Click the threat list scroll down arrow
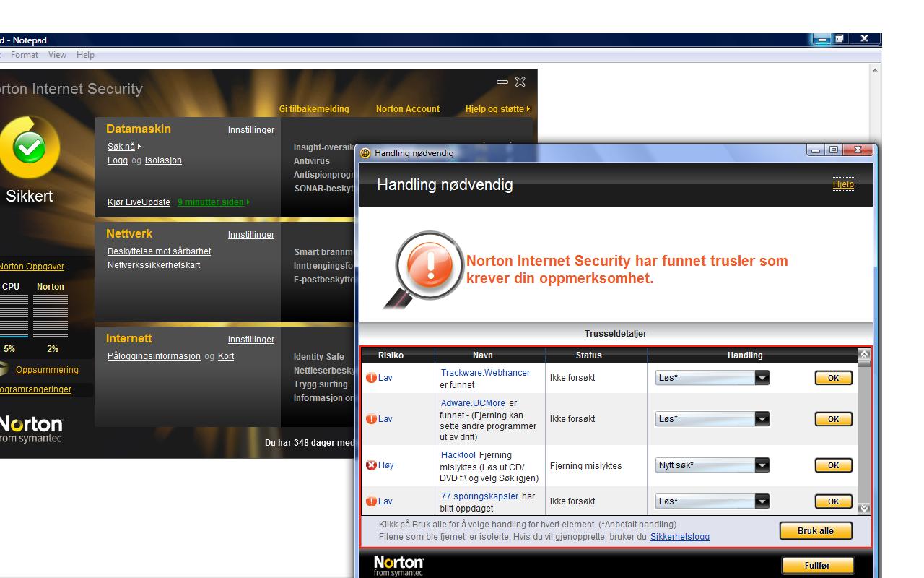924x578 pixels. [x=863, y=508]
